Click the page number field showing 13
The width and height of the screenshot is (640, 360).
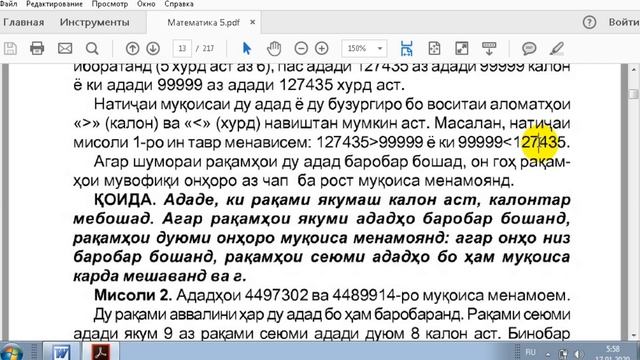(x=182, y=49)
